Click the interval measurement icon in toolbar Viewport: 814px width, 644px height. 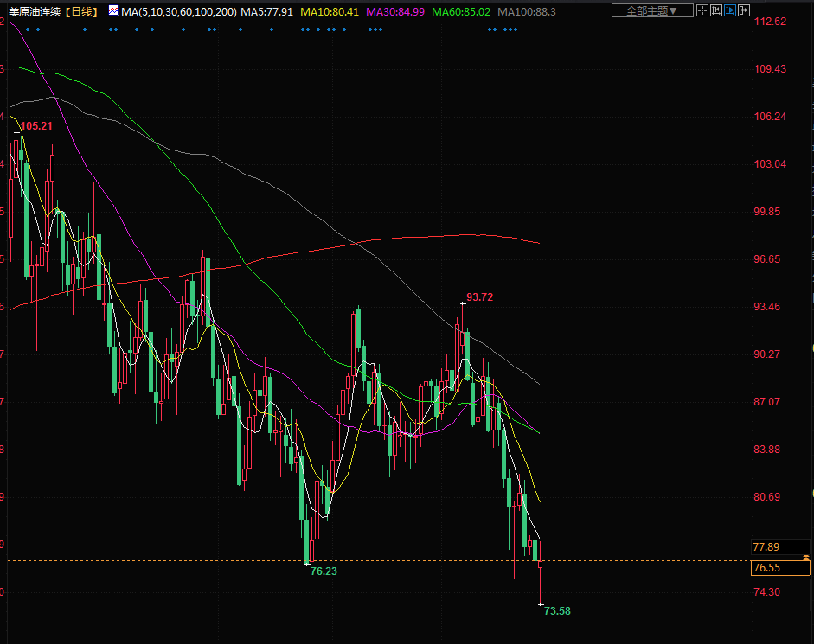click(716, 11)
